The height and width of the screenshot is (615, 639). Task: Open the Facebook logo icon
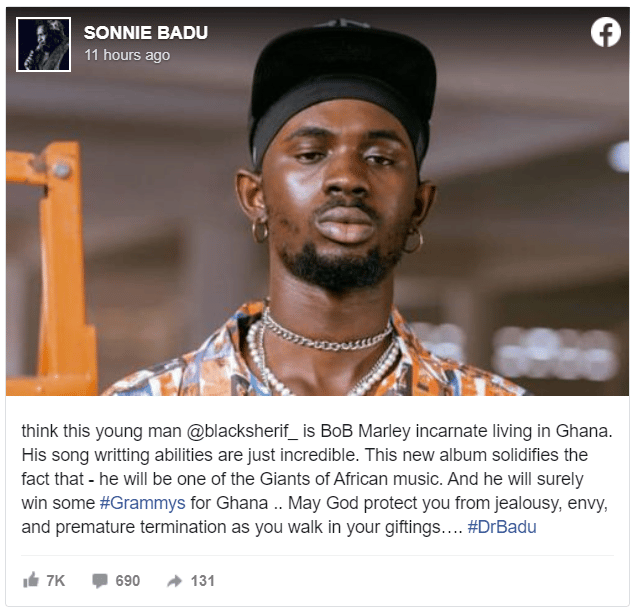[x=606, y=32]
